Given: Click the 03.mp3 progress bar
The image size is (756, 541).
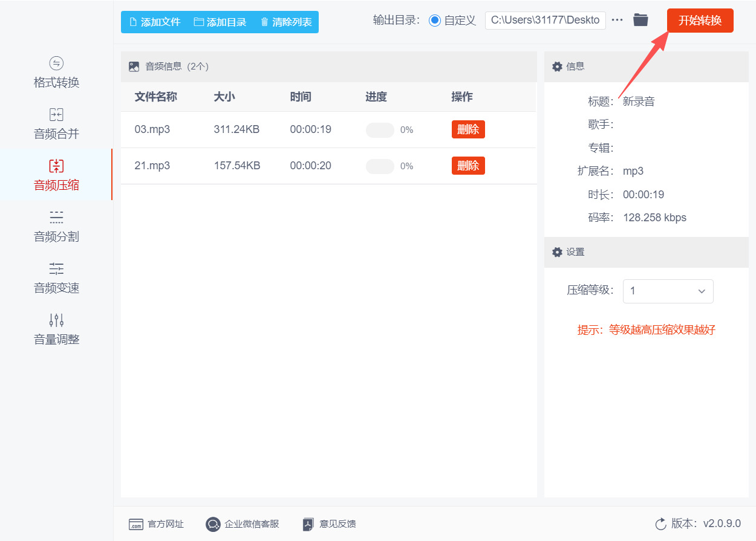Looking at the screenshot, I should (x=380, y=130).
